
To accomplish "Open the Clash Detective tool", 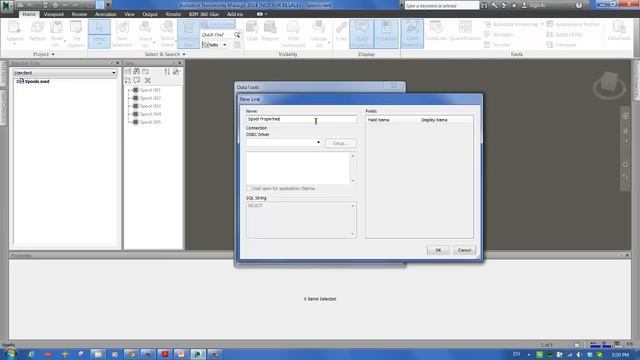I will [412, 33].
